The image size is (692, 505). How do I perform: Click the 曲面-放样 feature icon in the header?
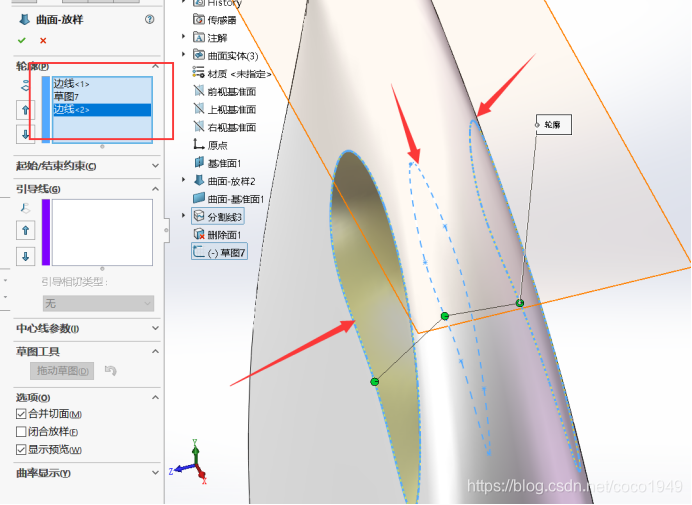click(x=25, y=19)
